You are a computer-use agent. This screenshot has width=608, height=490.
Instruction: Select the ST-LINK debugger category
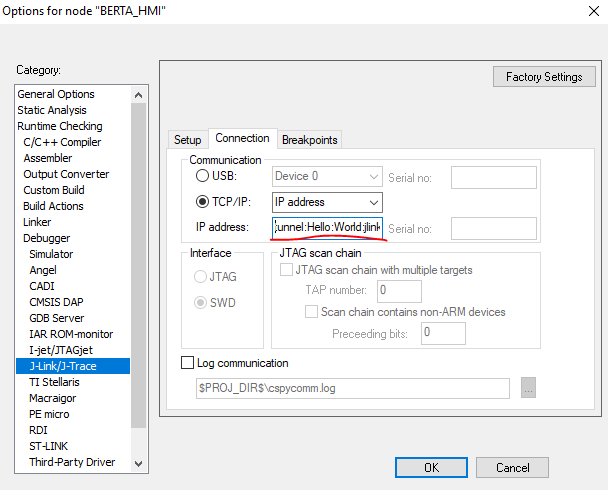[x=48, y=446]
